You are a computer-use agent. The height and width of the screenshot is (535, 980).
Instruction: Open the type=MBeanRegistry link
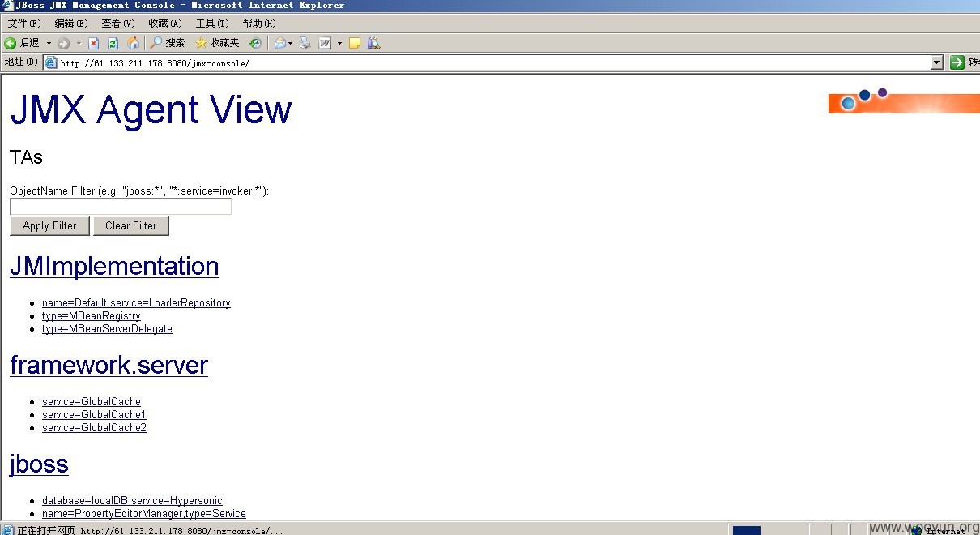92,316
